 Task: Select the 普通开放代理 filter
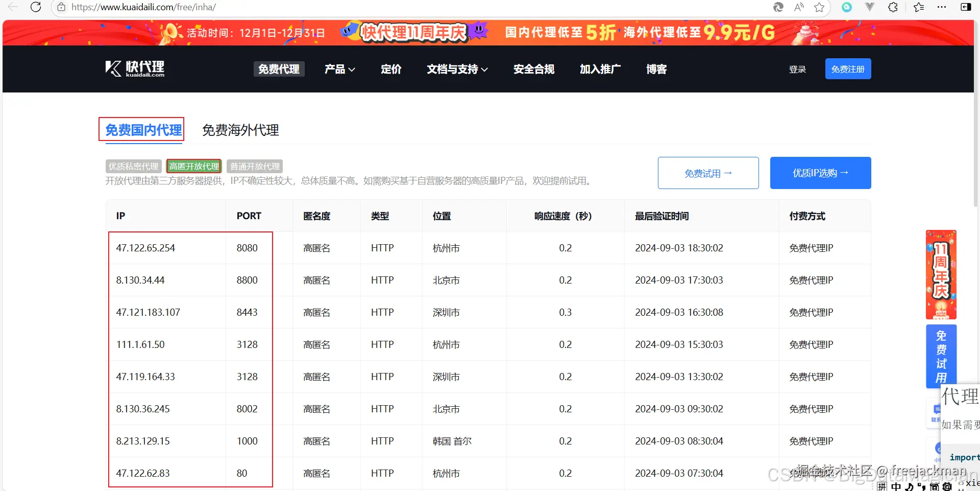click(x=254, y=166)
